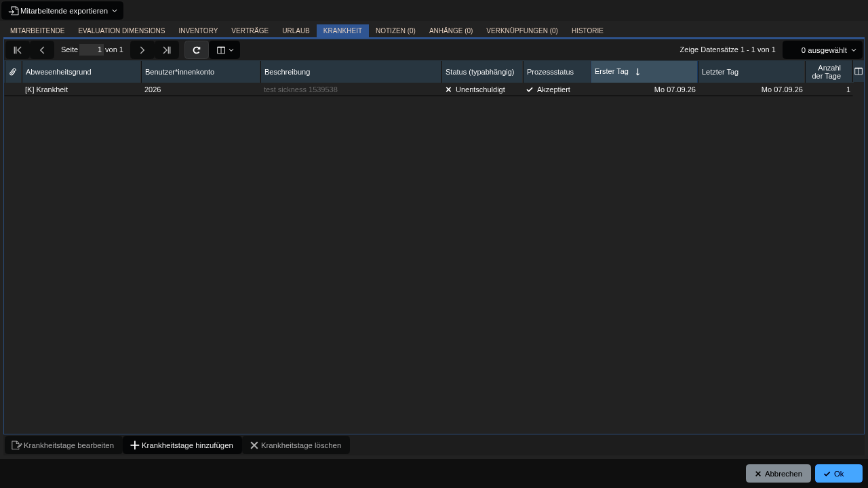868x488 pixels.
Task: Sort by Beschreibung column header
Action: click(x=351, y=72)
